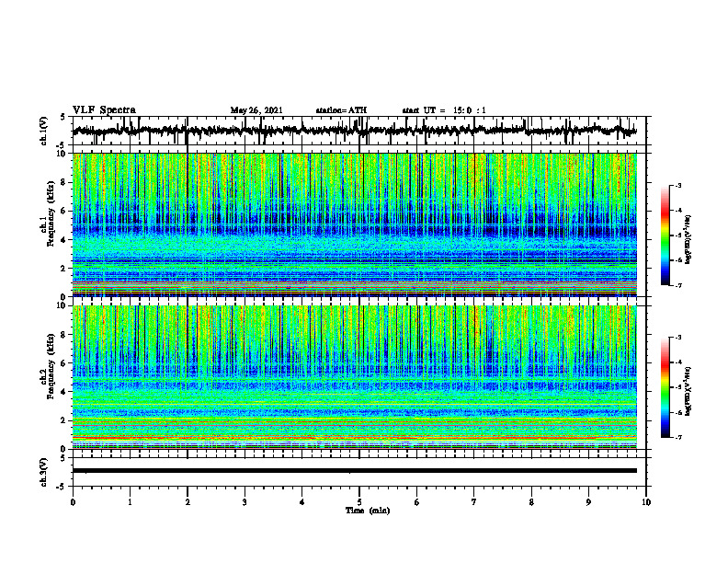Select the 'May 26, 2021' date label

click(x=256, y=110)
